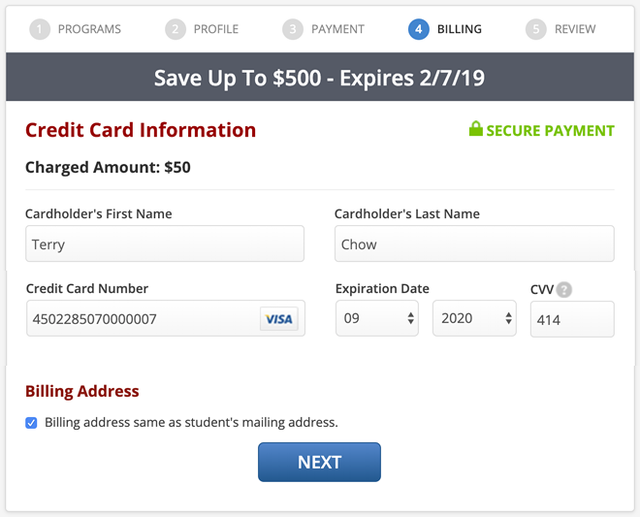Click the Cardholder's First Name field
640x517 pixels.
165,244
